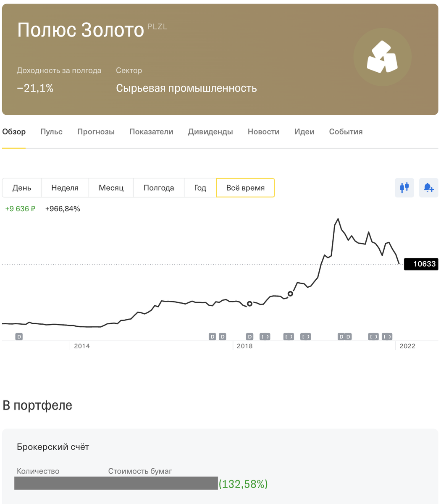Switch to the Неделя period
Screen dimensions: 441x504
[x=65, y=188]
